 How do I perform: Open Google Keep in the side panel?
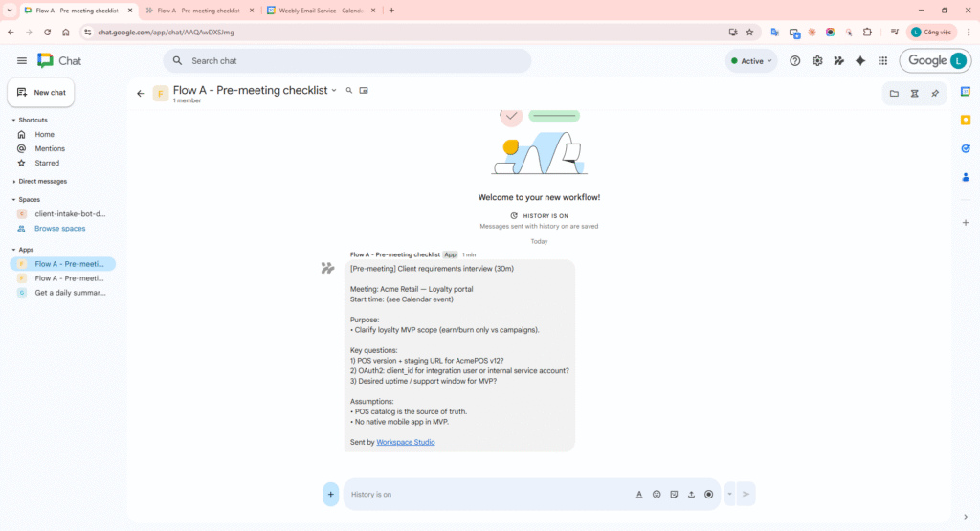[966, 120]
